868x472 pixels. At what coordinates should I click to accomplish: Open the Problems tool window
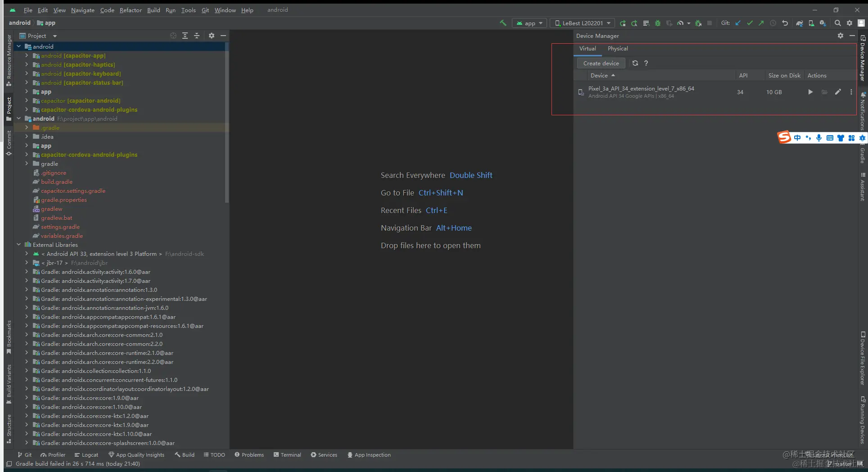pos(249,455)
